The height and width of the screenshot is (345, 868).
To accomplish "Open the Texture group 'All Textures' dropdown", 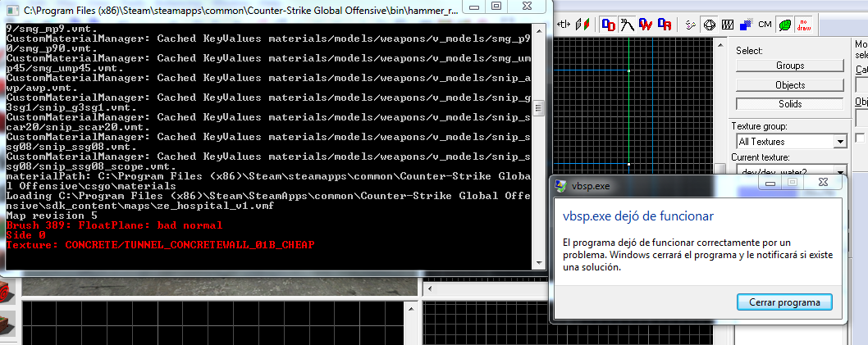I will pyautogui.click(x=839, y=142).
